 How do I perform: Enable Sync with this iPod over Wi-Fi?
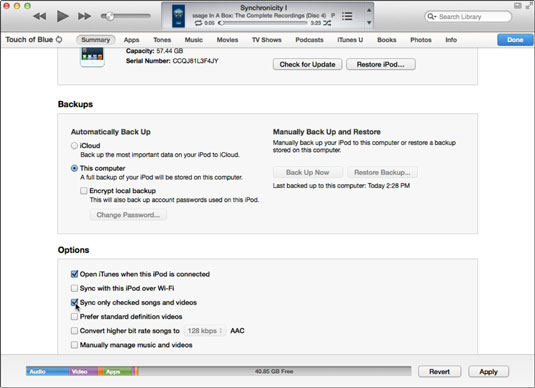coord(74,288)
